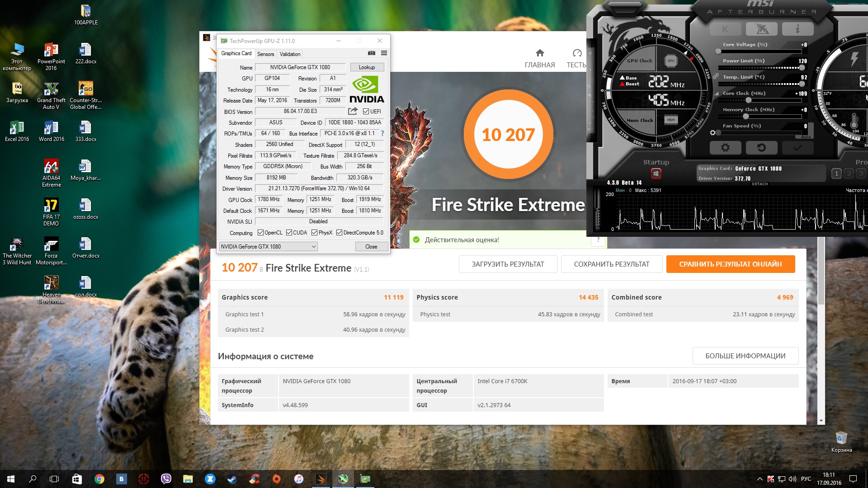Click Afterburner info 'i' button

[797, 29]
